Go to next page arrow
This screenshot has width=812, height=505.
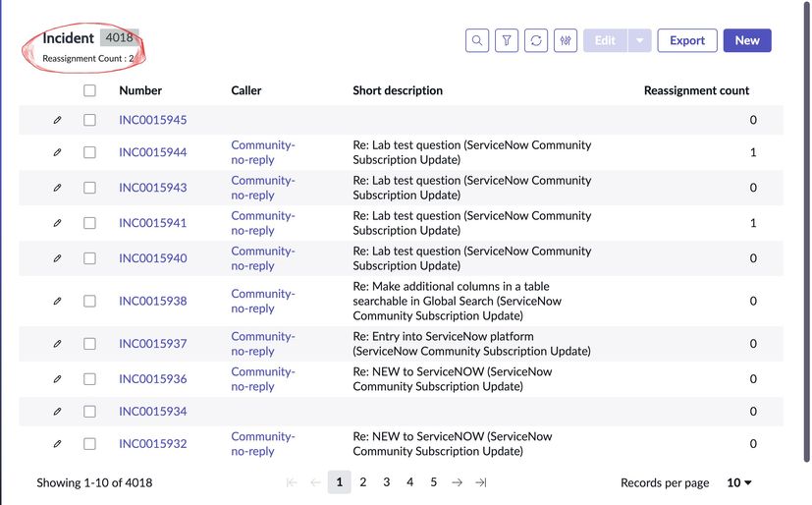coord(458,482)
